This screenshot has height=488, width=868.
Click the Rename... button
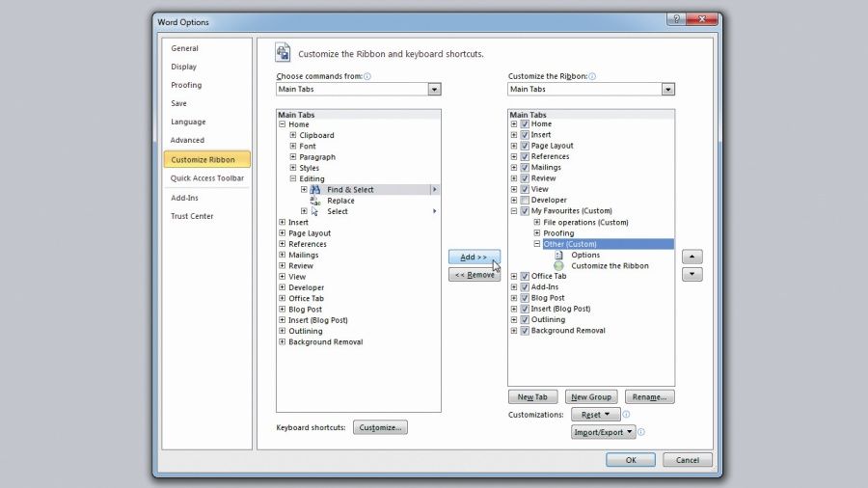(x=649, y=396)
